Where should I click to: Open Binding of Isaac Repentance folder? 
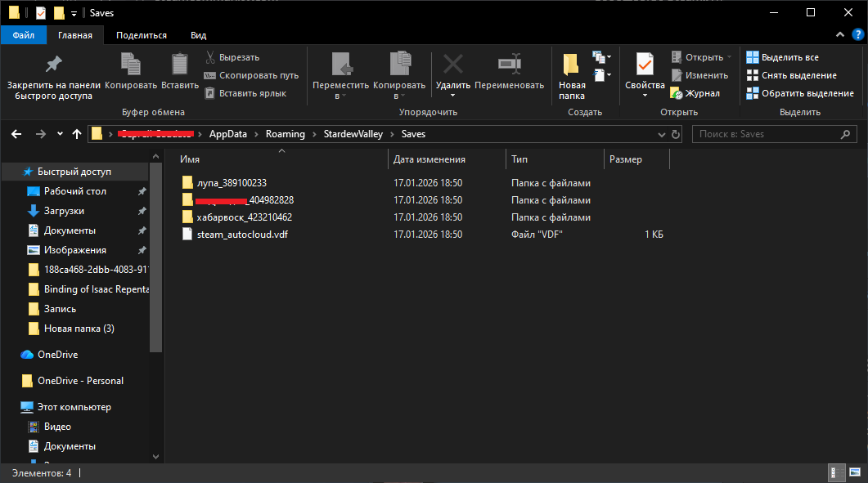click(x=88, y=289)
